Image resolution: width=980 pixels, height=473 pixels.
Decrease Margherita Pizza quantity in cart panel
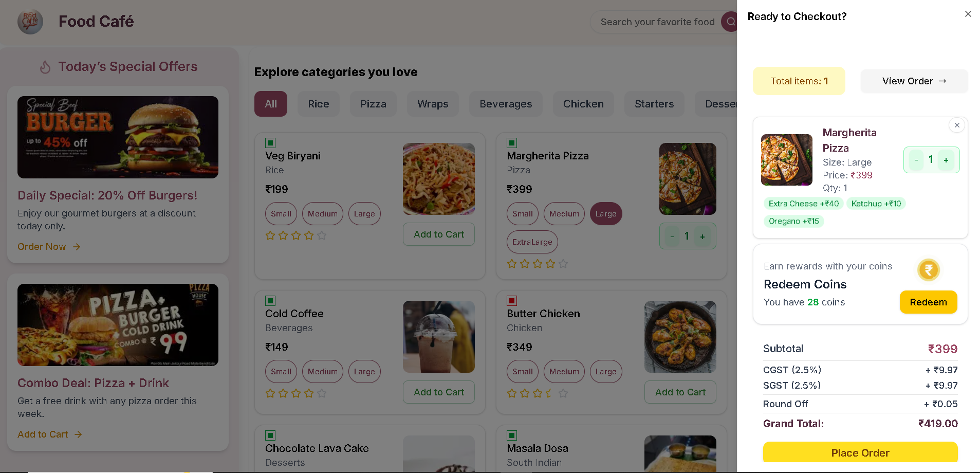916,160
